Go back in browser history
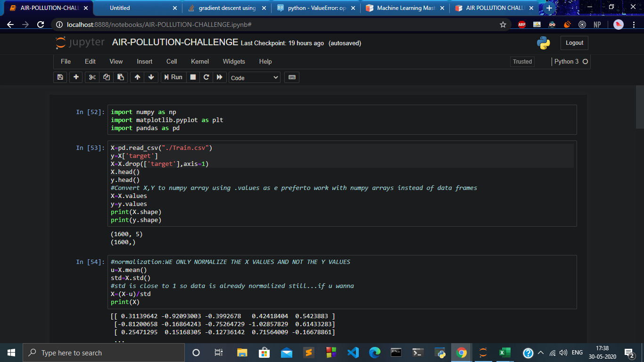The width and height of the screenshot is (644, 362). (10, 25)
